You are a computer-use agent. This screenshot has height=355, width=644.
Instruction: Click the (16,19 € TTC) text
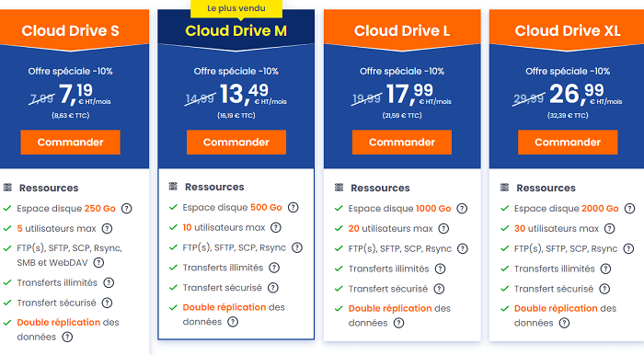click(x=236, y=115)
